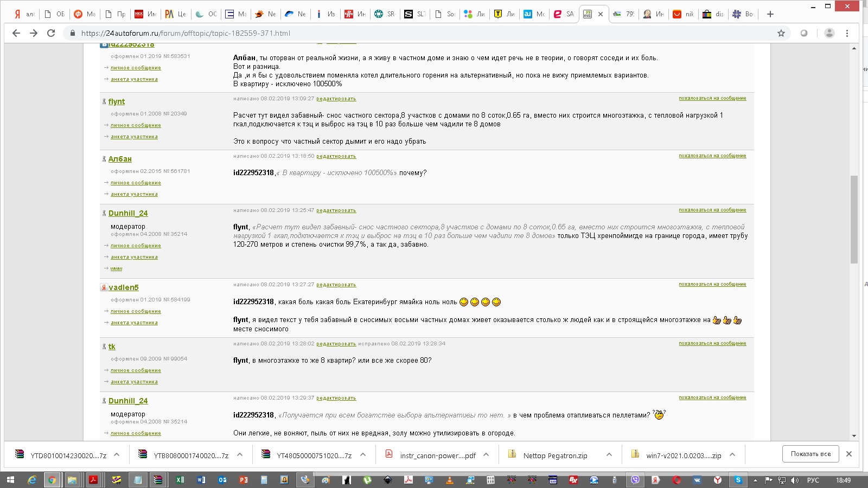This screenshot has width=868, height=488.
Task: Close the active forum tab
Action: pyautogui.click(x=601, y=14)
